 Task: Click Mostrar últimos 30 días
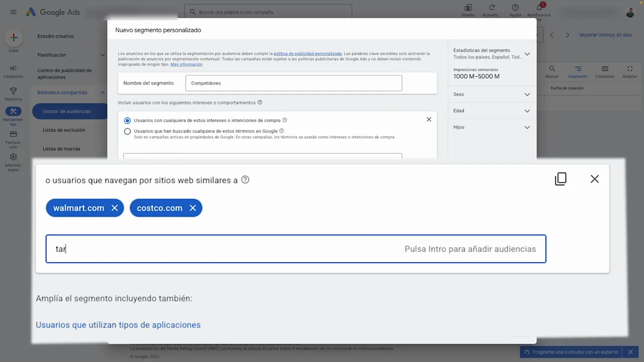click(x=606, y=35)
